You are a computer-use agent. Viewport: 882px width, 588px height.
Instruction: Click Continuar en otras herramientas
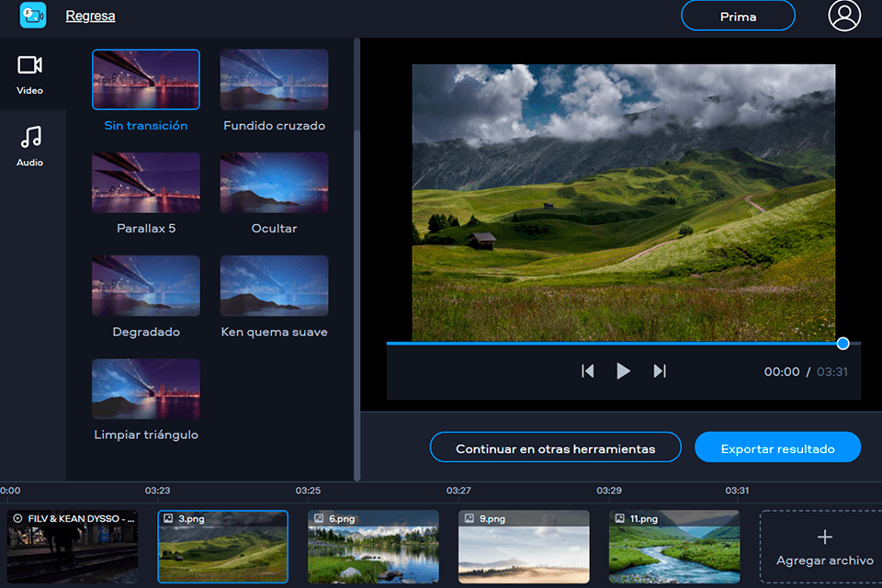click(x=555, y=448)
